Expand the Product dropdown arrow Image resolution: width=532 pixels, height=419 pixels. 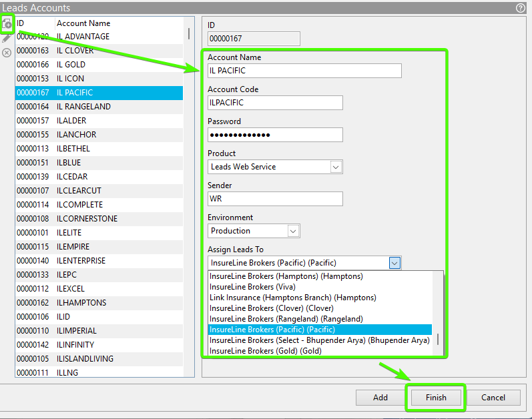coord(336,167)
